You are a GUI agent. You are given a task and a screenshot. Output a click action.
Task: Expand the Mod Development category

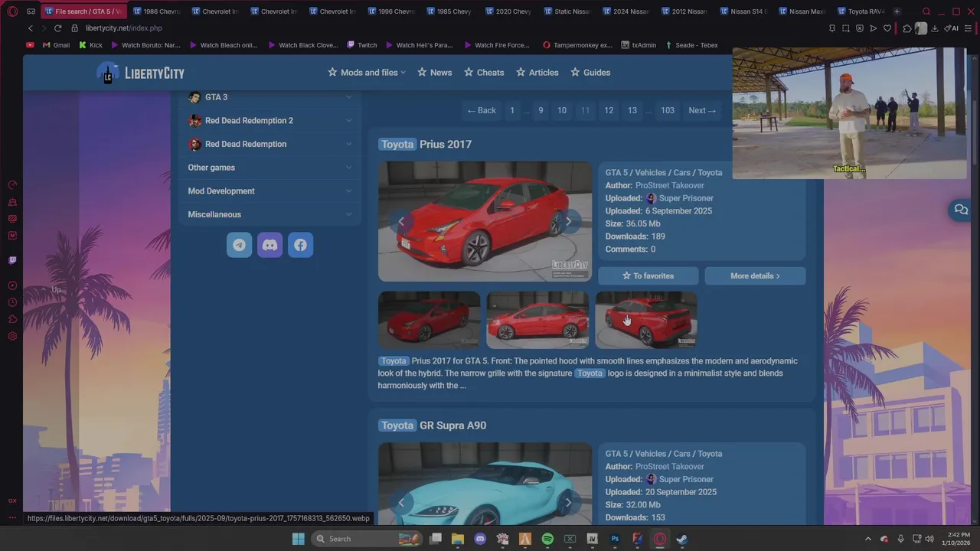269,191
